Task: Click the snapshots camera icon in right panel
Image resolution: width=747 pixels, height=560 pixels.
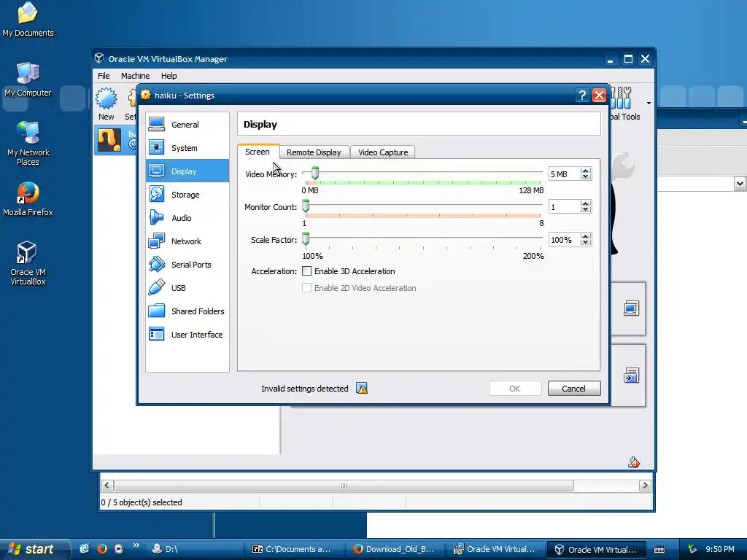Action: point(631,376)
